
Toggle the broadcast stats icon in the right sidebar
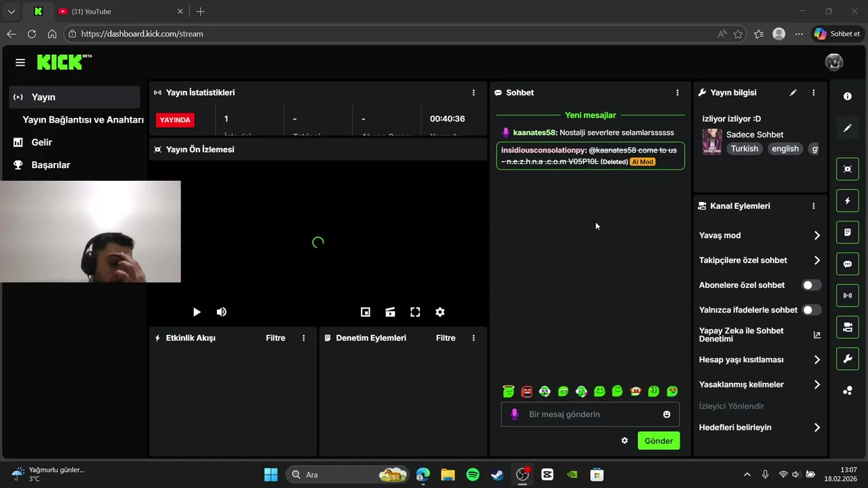[x=848, y=296]
